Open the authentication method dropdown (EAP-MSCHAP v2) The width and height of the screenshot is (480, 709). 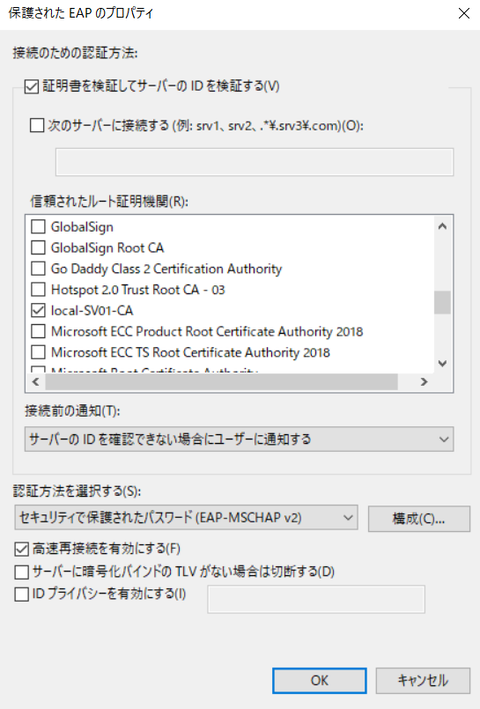point(186,518)
